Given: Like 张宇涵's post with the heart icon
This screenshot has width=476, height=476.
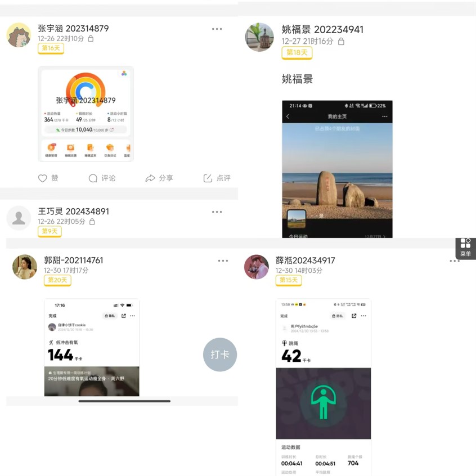Looking at the screenshot, I should pyautogui.click(x=43, y=178).
